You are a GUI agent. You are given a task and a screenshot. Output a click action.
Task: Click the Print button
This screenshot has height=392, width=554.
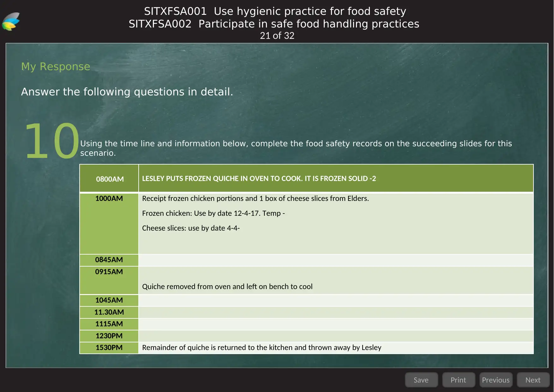click(x=458, y=380)
